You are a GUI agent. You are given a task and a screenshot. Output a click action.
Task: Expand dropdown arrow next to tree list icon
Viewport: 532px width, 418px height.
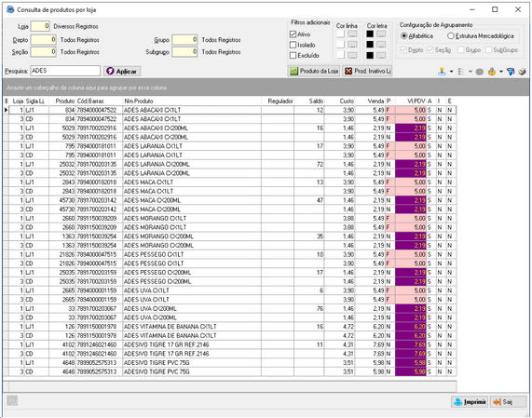pyautogui.click(x=471, y=71)
